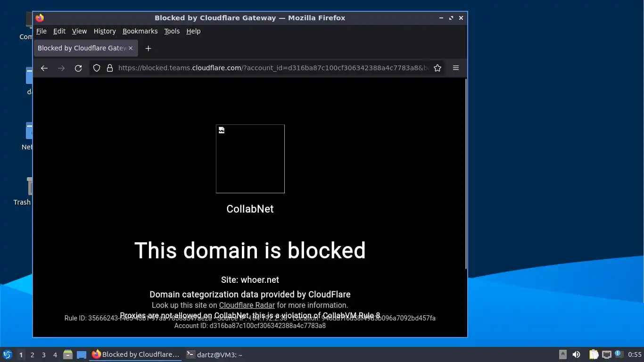The height and width of the screenshot is (362, 644).
Task: Close the 'Blocked by Cloudflare Gateway' tab
Action: [x=131, y=48]
